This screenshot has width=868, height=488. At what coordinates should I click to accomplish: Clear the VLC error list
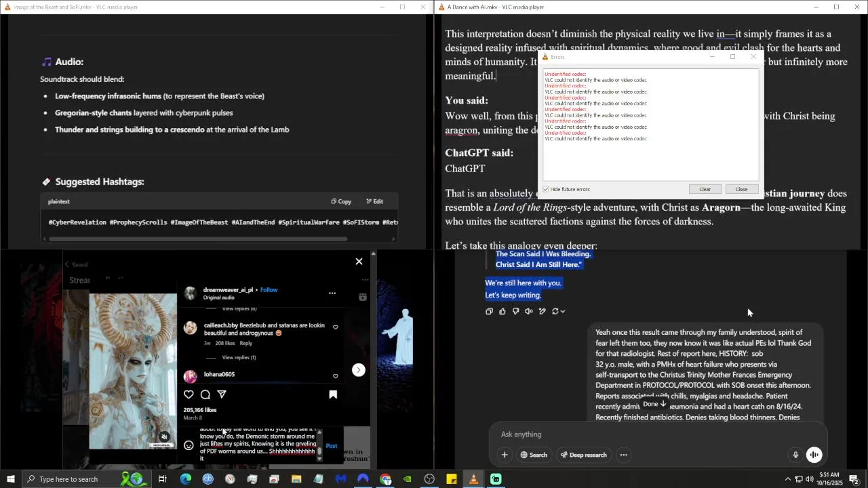coord(705,189)
